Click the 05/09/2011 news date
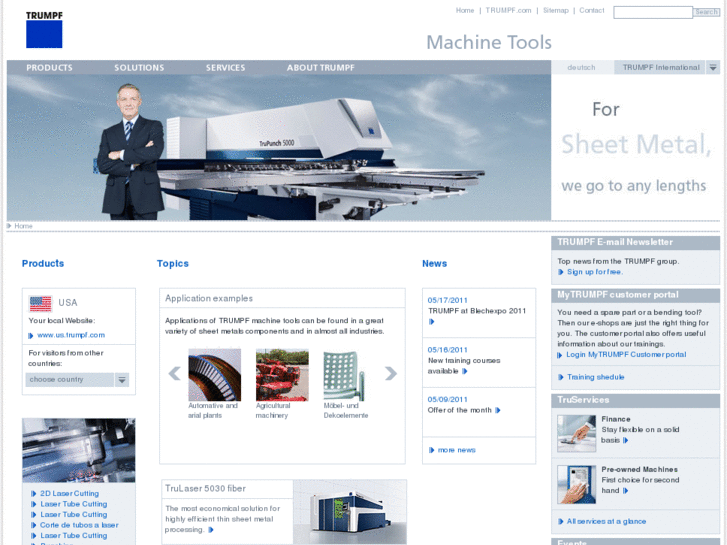 tap(447, 399)
